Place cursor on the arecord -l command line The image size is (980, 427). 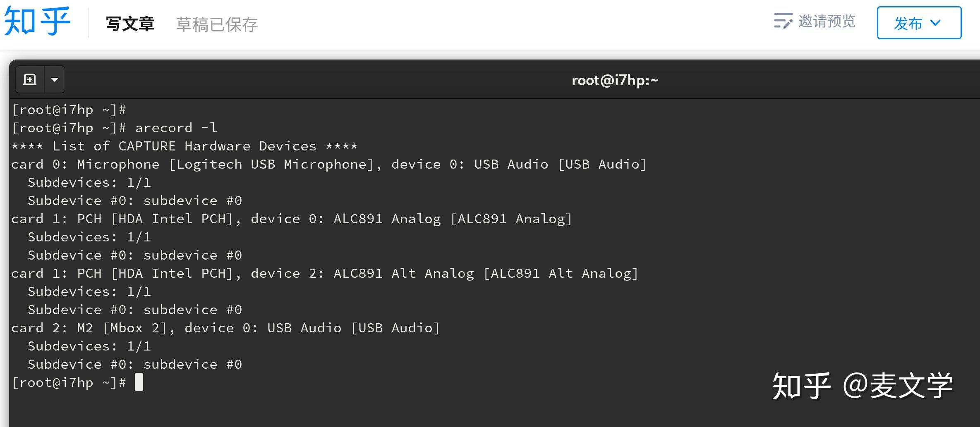tap(177, 127)
